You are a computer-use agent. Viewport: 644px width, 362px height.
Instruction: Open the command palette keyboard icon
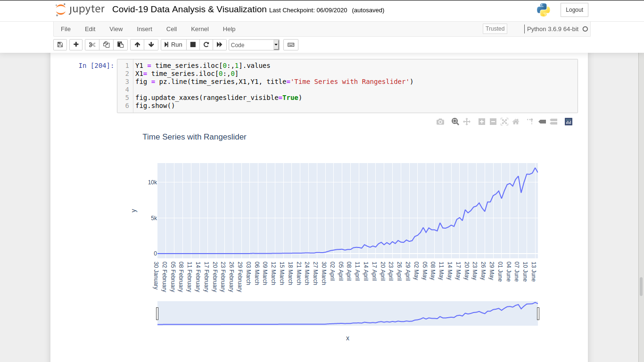pos(290,44)
